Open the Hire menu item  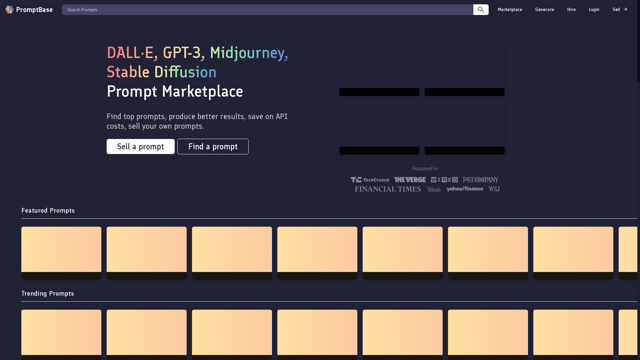click(571, 9)
